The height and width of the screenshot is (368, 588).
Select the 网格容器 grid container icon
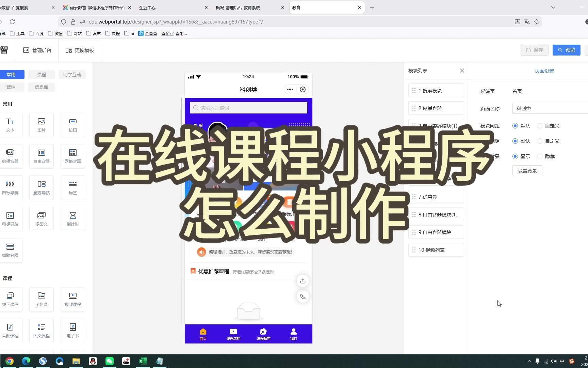tap(73, 156)
